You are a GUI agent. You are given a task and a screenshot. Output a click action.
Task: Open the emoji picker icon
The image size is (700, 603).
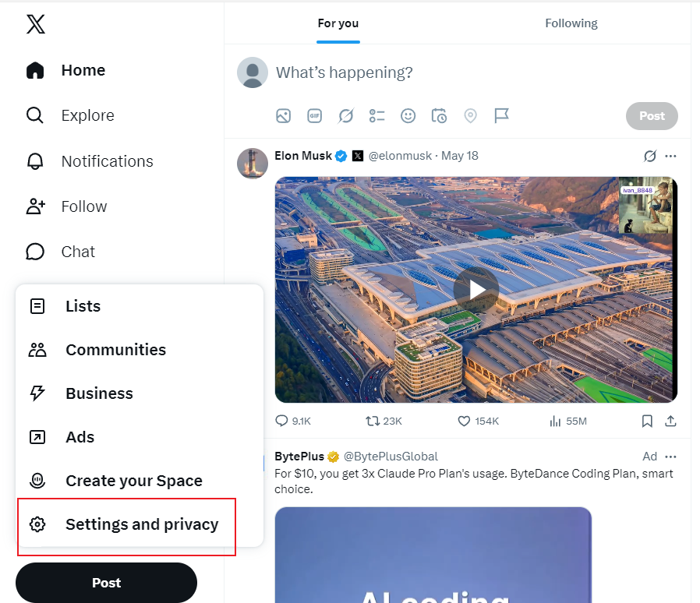point(408,116)
